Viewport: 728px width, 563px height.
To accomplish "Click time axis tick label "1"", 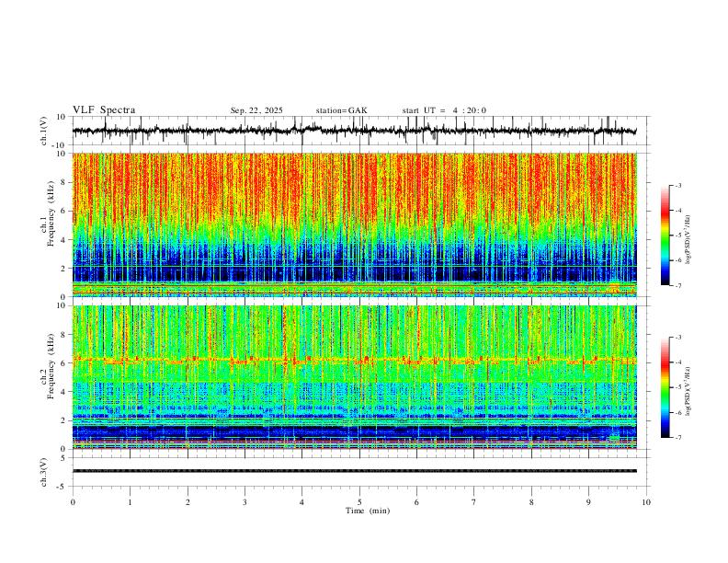I will point(130,502).
